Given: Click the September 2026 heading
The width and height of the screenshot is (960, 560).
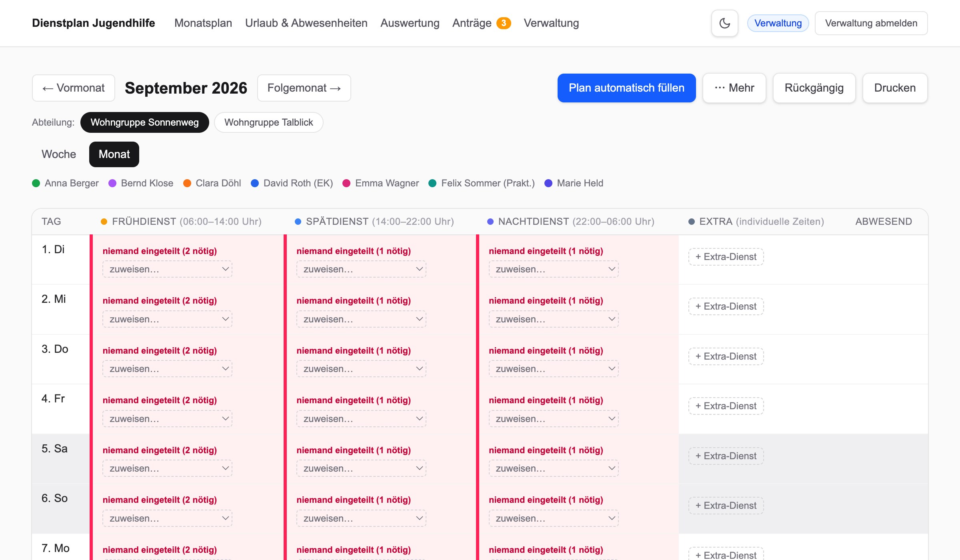Looking at the screenshot, I should [x=186, y=88].
